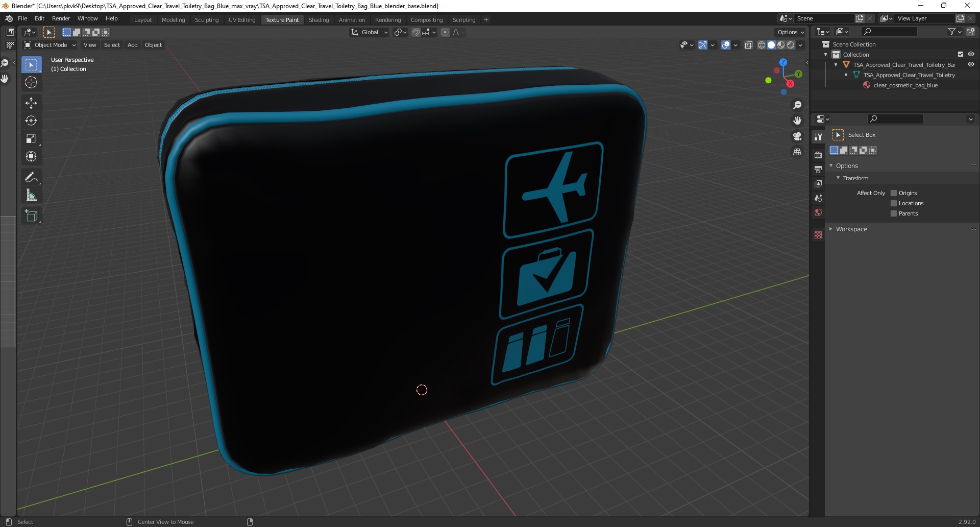The height and width of the screenshot is (527, 980).
Task: Select the Add Cube tool
Action: coord(31,215)
